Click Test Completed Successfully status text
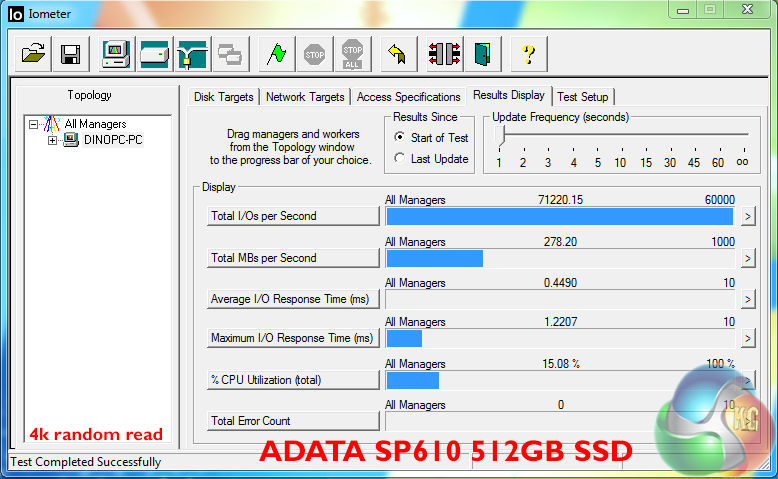 click(x=85, y=462)
